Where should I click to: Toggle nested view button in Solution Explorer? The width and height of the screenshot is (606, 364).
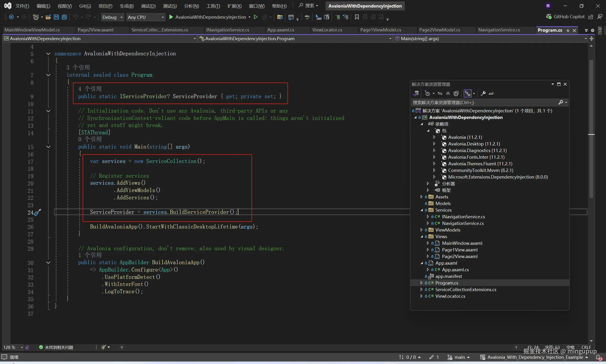467,93
